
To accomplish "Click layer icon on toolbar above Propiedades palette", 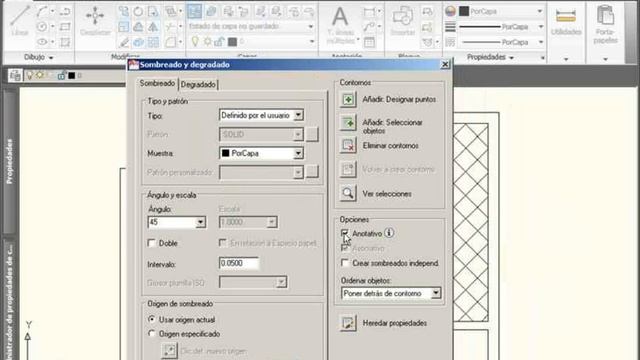I will click(15, 76).
